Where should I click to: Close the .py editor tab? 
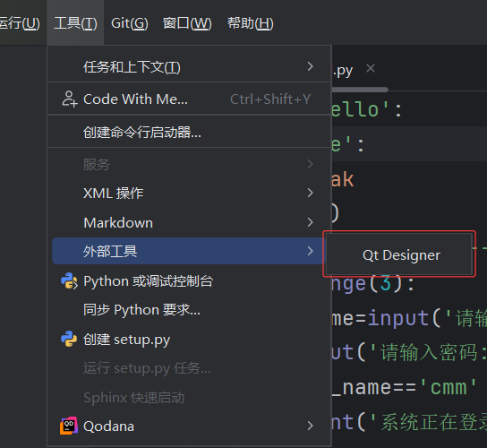point(371,68)
